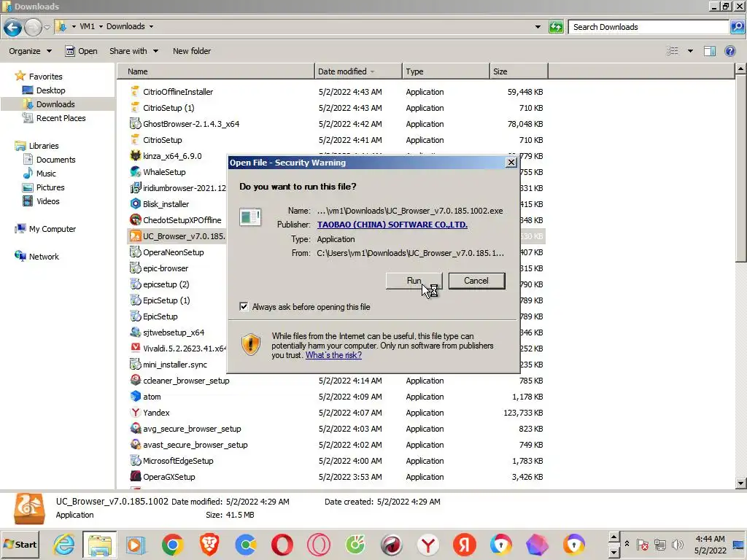Open the Organize menu
Viewport: 747px width, 560px height.
(x=30, y=51)
